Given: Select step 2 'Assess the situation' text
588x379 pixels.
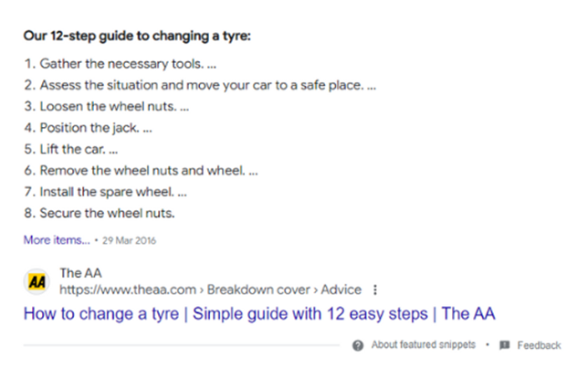Looking at the screenshot, I should (200, 85).
